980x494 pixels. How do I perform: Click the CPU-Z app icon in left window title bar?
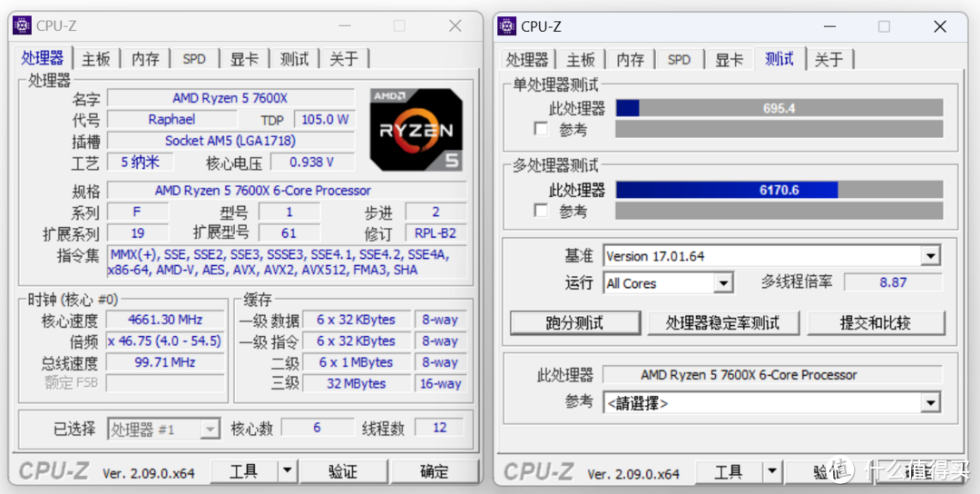(x=22, y=25)
